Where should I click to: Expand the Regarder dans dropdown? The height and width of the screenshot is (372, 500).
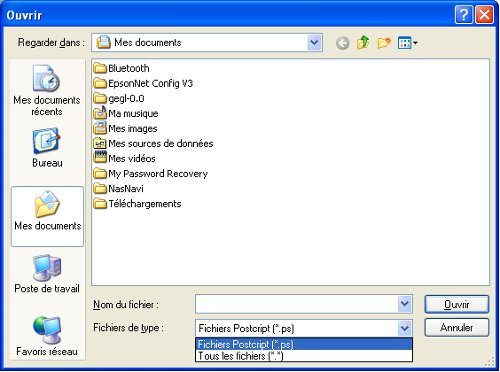(314, 43)
